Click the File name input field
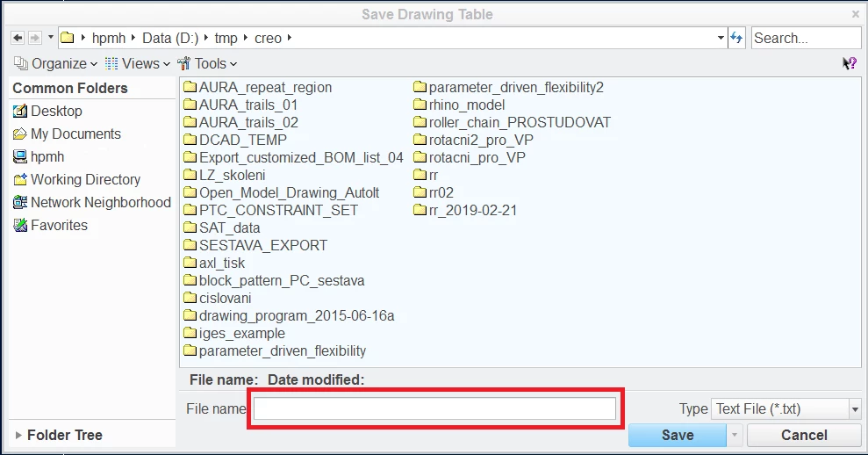The image size is (868, 455). [x=434, y=408]
